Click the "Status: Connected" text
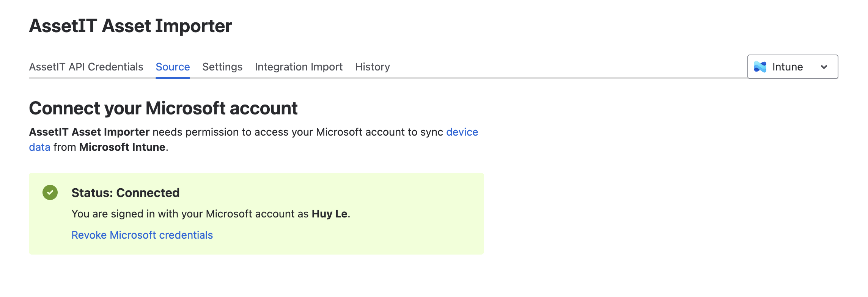Image resolution: width=868 pixels, height=297 pixels. coord(126,192)
